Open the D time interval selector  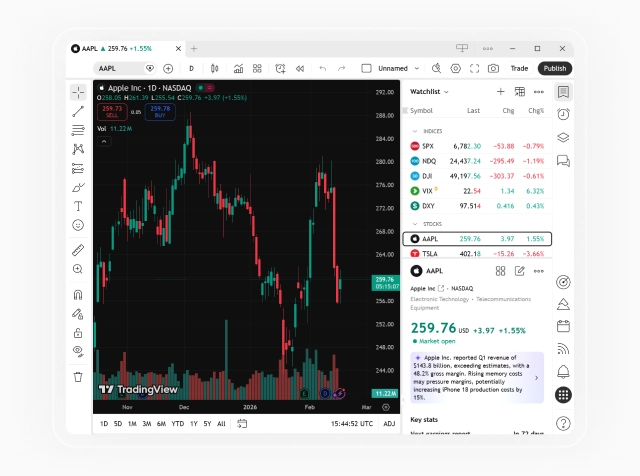[x=191, y=69]
